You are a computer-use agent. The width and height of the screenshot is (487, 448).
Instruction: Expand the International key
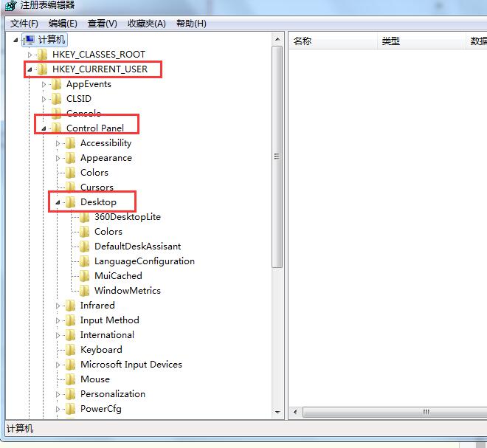(x=58, y=335)
